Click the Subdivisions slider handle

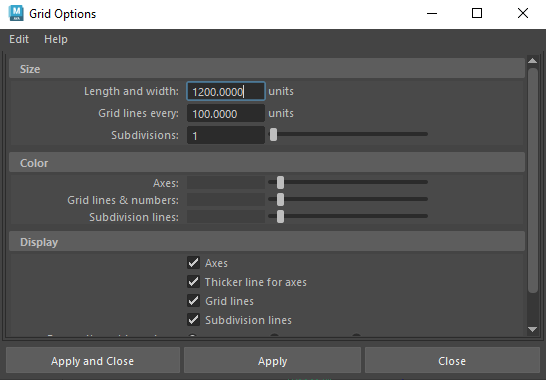[273, 134]
